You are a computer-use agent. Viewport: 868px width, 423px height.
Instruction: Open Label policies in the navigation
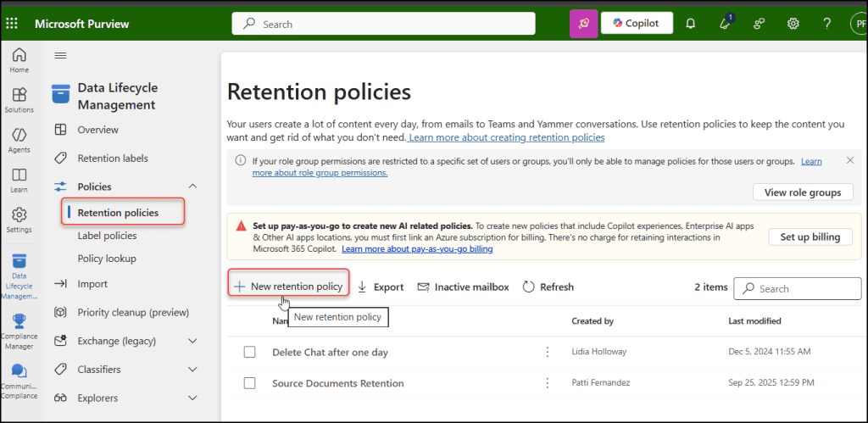(x=107, y=236)
